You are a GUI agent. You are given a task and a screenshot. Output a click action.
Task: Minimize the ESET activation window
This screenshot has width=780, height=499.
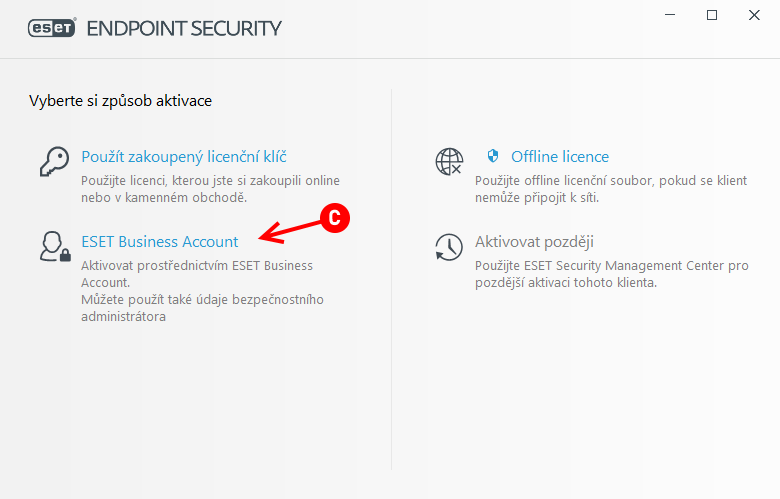pos(670,15)
